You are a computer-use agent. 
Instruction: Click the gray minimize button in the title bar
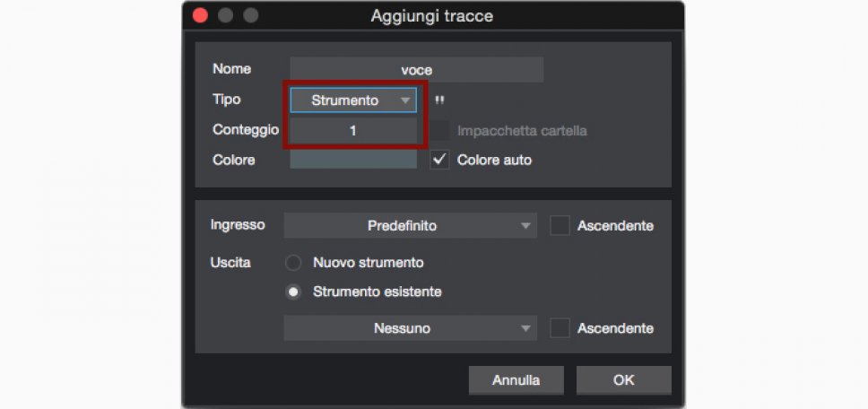coord(225,16)
